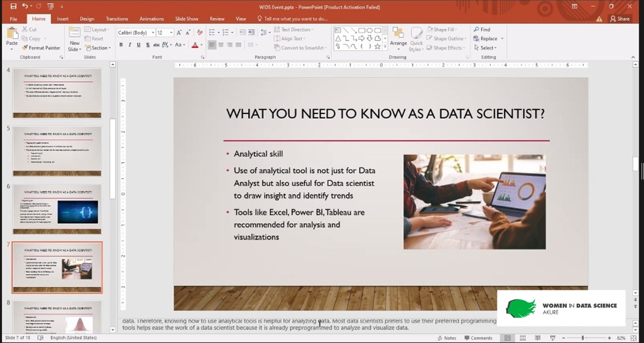
Task: Open the font color dropdown arrow
Action: (x=202, y=45)
